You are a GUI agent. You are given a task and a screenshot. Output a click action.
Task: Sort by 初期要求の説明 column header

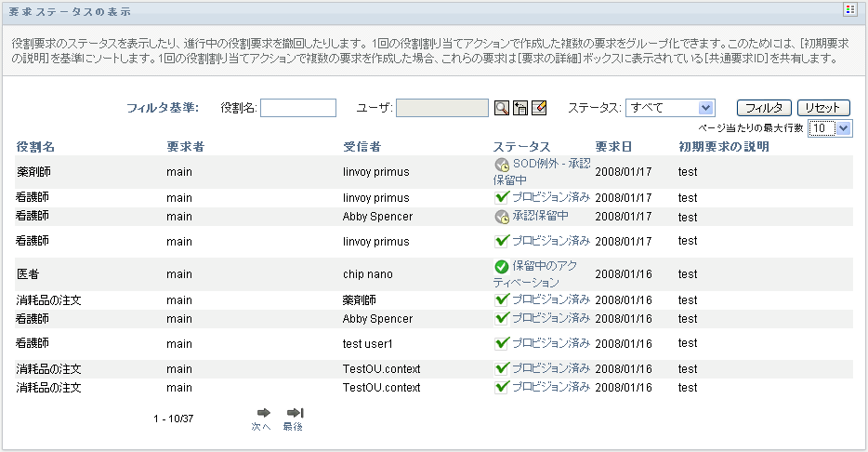(x=724, y=147)
